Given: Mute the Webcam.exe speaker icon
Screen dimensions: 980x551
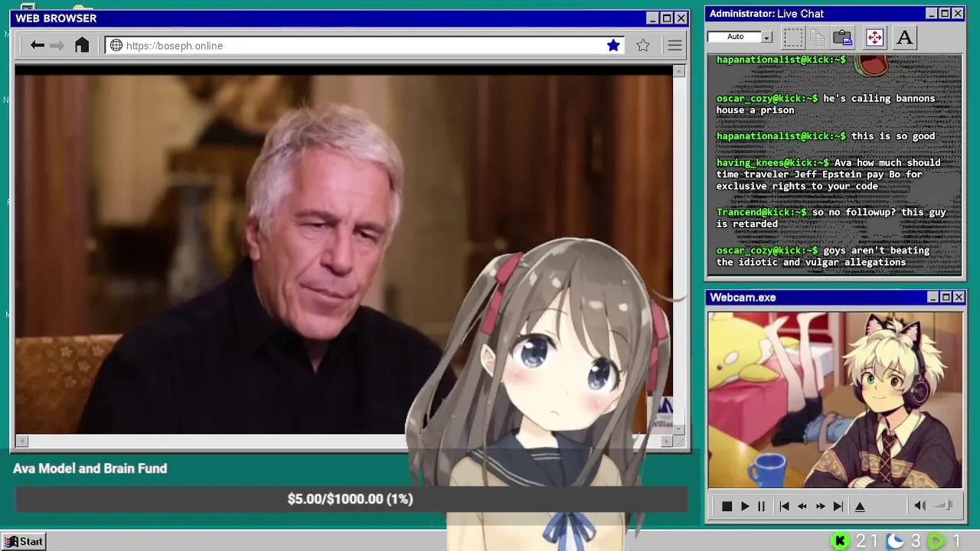Looking at the screenshot, I should point(920,506).
